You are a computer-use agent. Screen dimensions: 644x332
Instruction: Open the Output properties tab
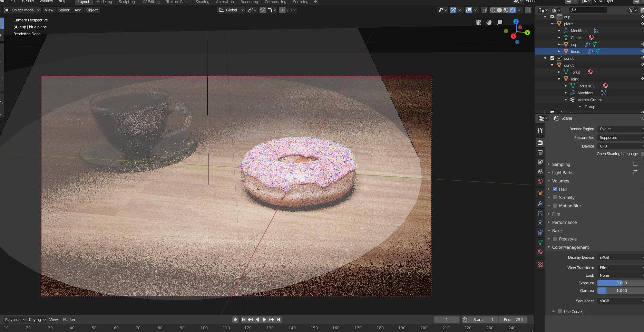click(x=540, y=152)
